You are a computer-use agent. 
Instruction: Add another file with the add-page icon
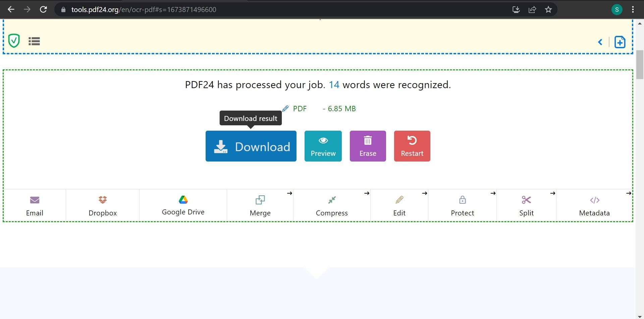[620, 42]
